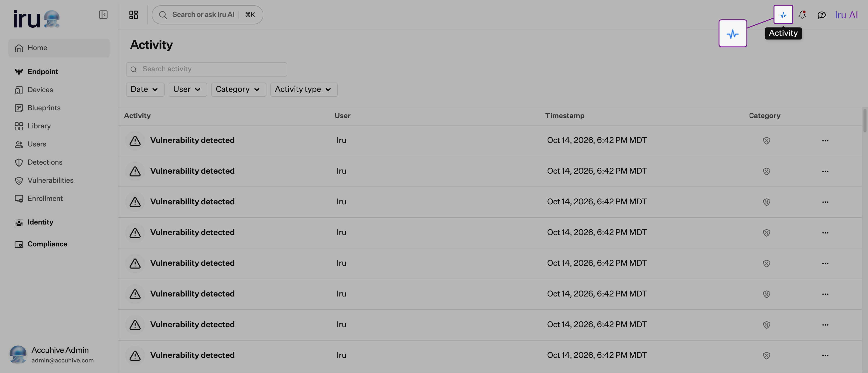Click the shield category icon in first row

766,141
